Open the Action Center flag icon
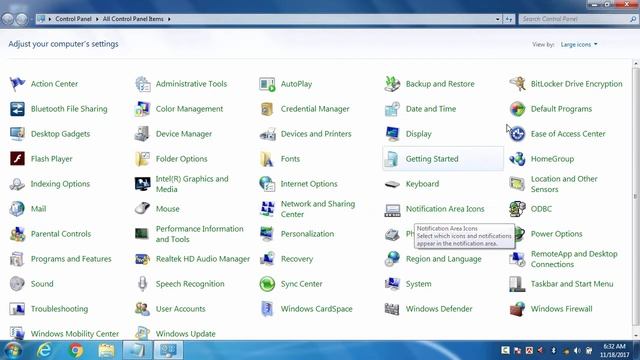640x360 pixels. pos(17,84)
